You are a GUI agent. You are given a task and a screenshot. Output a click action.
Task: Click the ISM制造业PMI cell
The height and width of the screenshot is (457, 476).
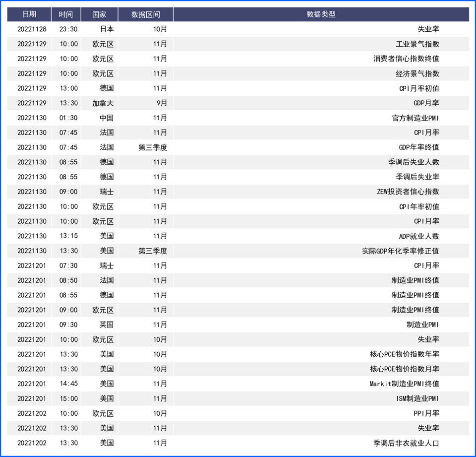click(417, 398)
